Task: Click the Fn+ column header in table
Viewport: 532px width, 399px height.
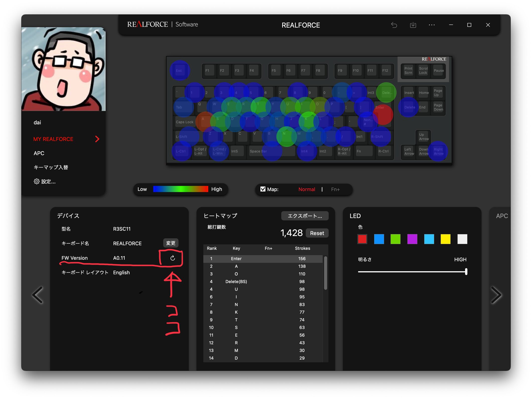Action: coord(268,248)
